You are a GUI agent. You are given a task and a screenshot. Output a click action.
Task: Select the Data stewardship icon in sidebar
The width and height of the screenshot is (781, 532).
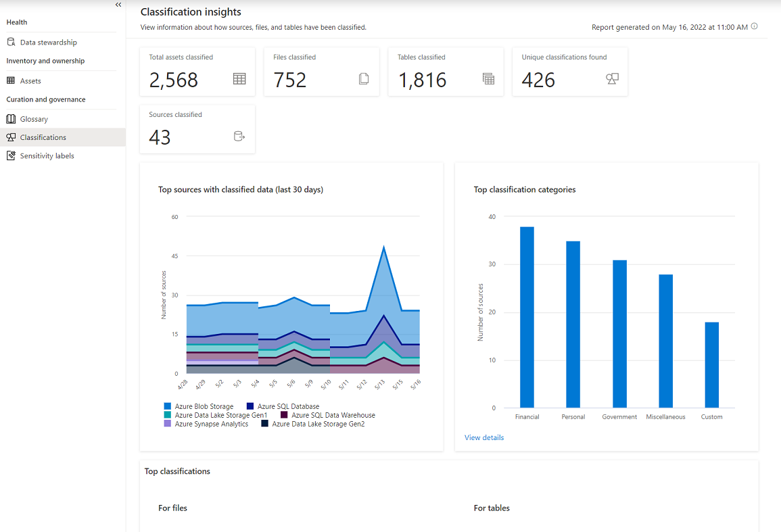coord(9,42)
